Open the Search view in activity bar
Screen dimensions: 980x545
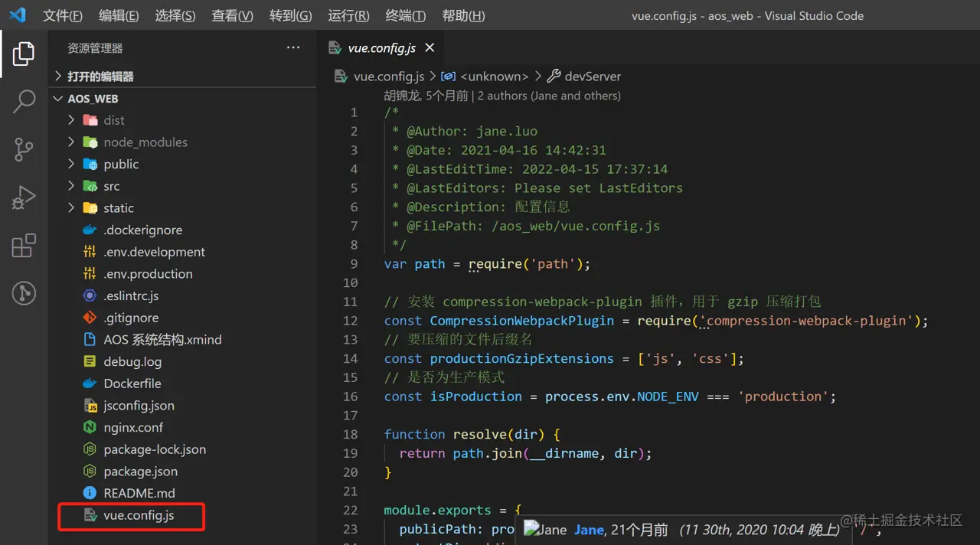point(24,101)
